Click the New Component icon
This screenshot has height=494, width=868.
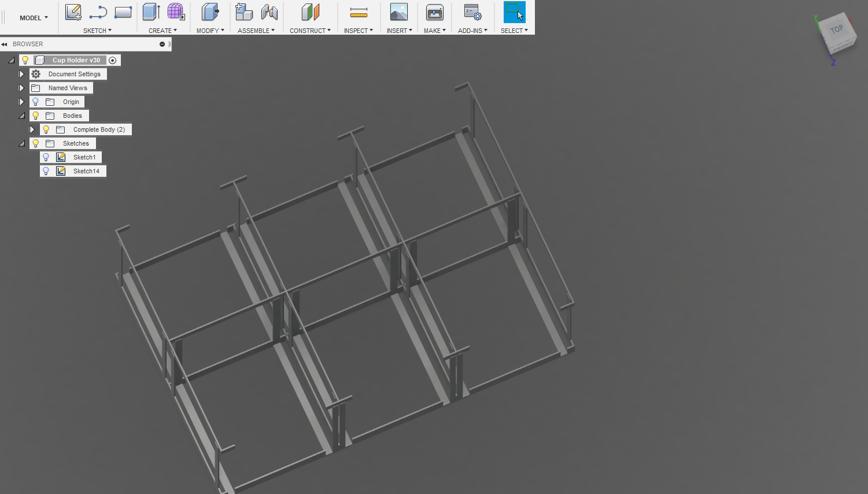[244, 12]
